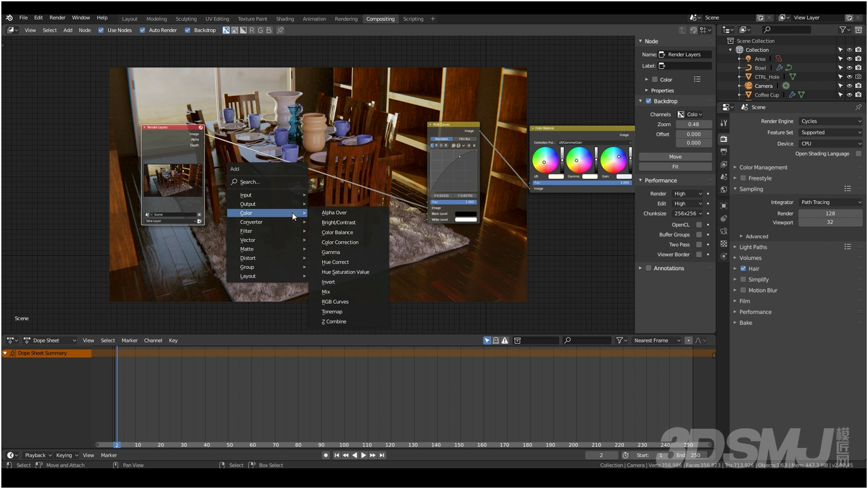Click the World properties tab icon
Image resolution: width=868 pixels, height=489 pixels.
tap(724, 190)
